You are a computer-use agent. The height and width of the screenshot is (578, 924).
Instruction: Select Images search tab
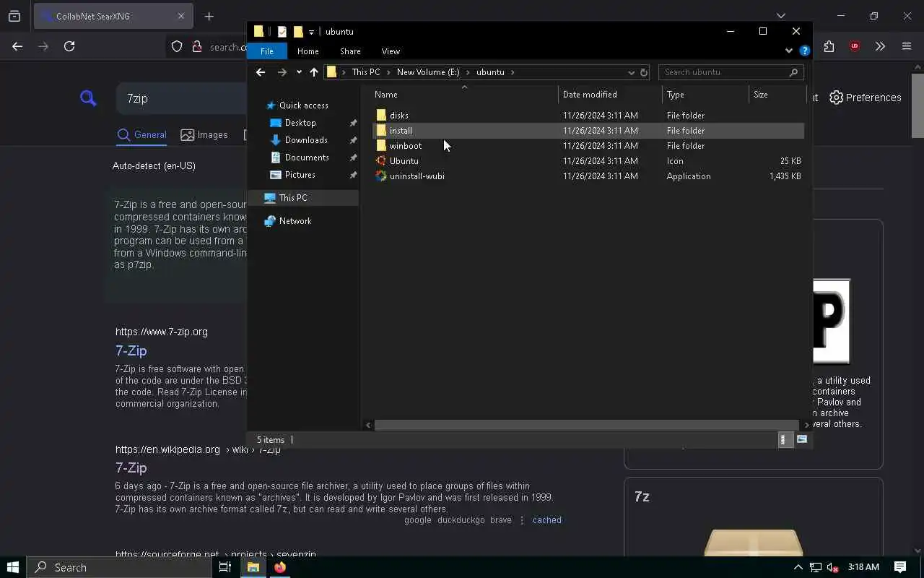click(204, 135)
